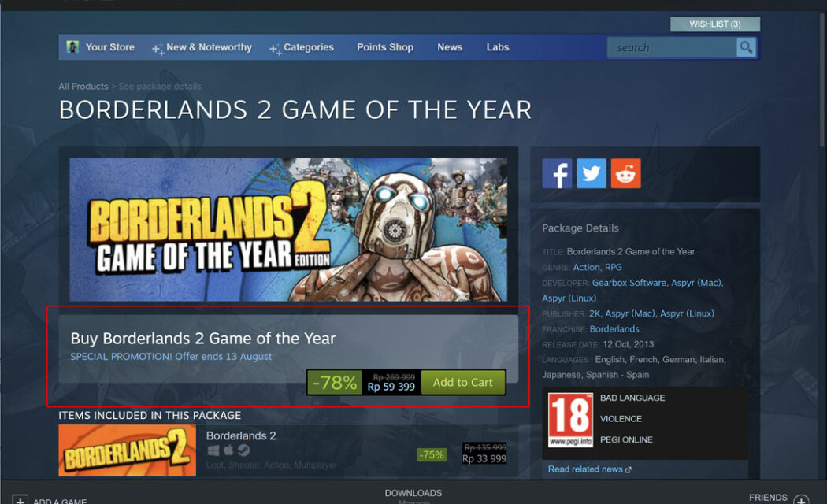Click the PEGI 18 rating badge

click(570, 421)
